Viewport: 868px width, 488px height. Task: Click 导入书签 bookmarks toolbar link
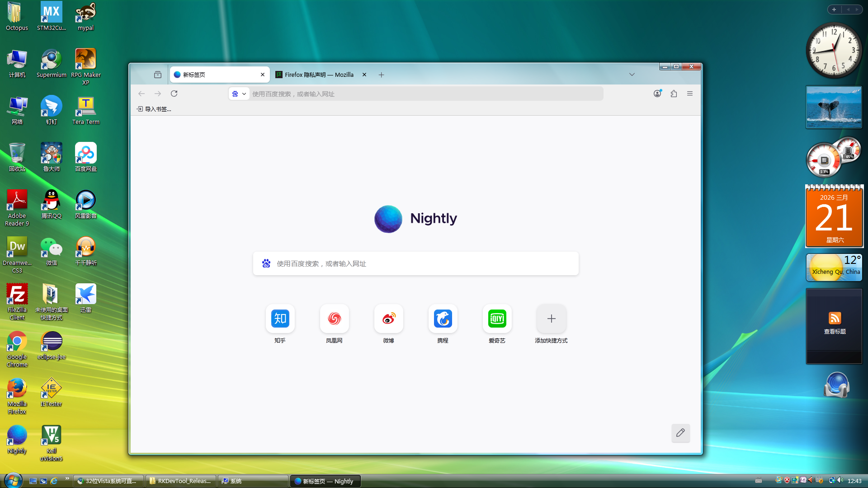pos(154,109)
